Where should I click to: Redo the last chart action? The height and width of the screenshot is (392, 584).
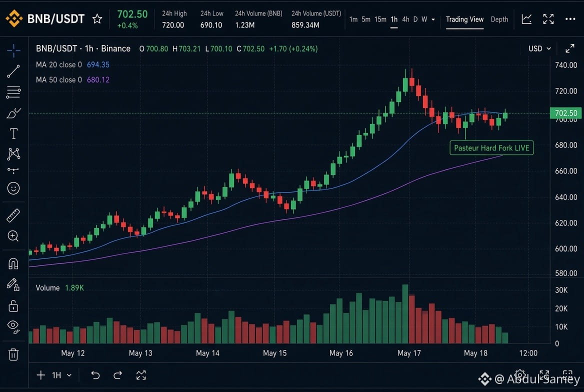(117, 375)
